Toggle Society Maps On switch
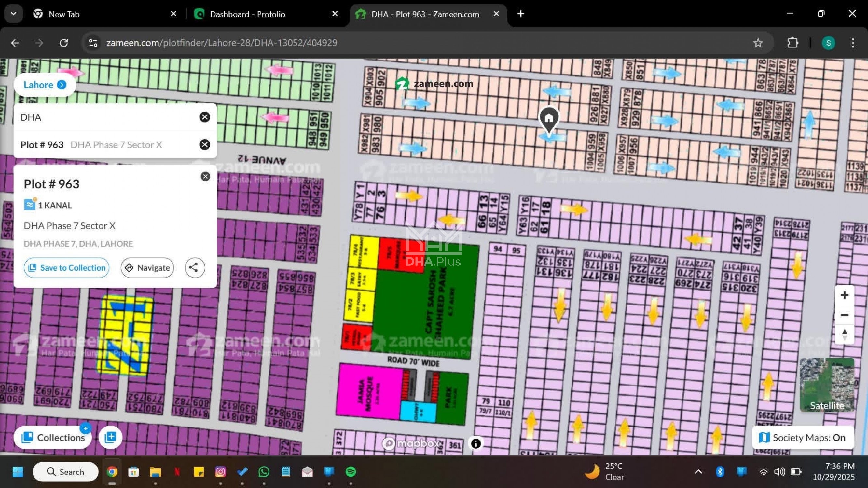 pos(803,438)
